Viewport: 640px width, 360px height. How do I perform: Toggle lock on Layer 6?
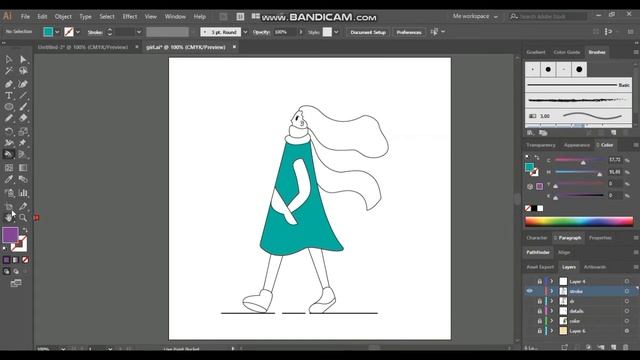click(x=539, y=331)
